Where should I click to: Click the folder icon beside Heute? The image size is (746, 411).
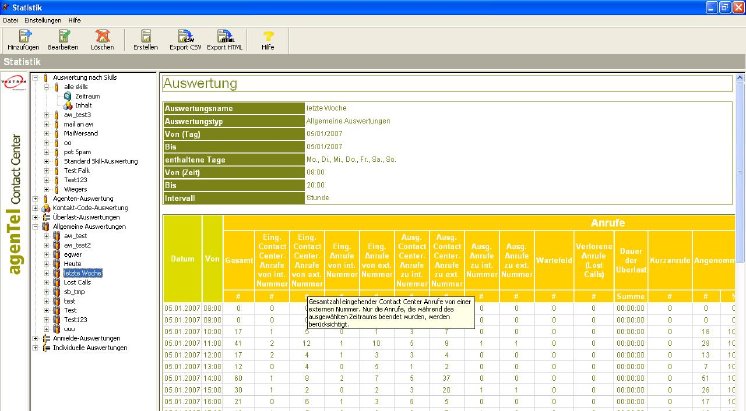[57, 264]
